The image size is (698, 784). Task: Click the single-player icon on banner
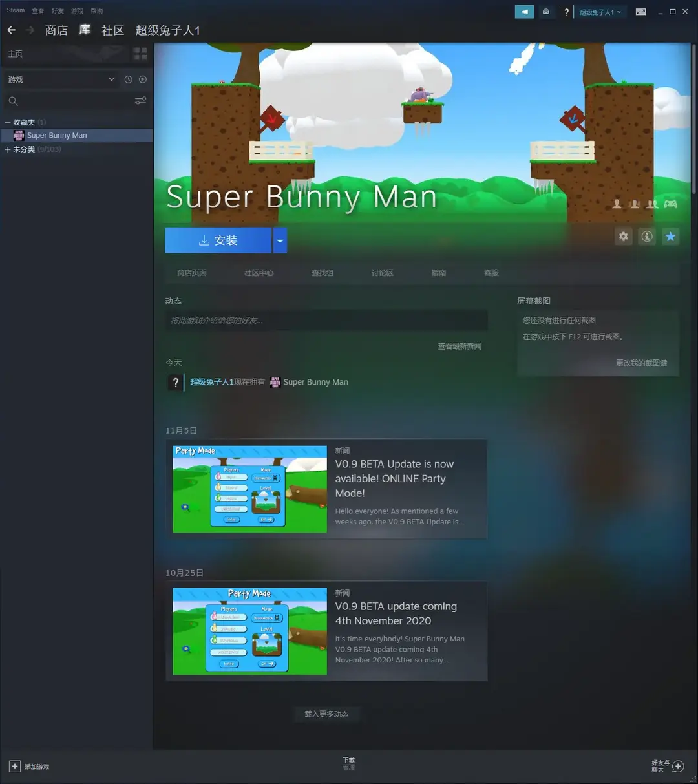(617, 204)
